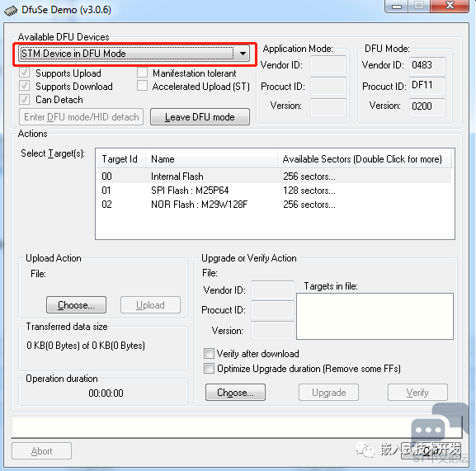Enable the Accelerated Upload (ST) checkbox
This screenshot has width=476, height=471.
point(142,86)
